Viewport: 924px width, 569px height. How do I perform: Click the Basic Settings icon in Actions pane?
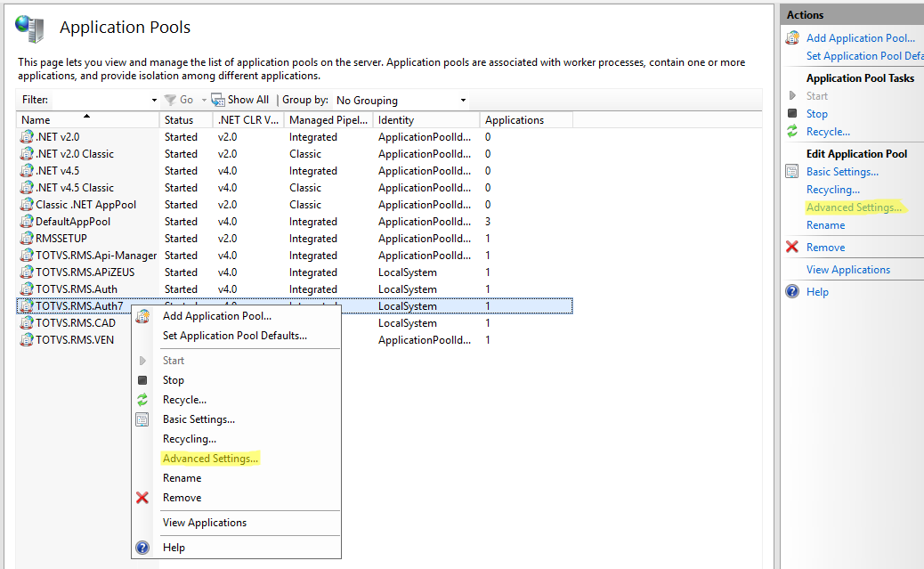point(792,172)
